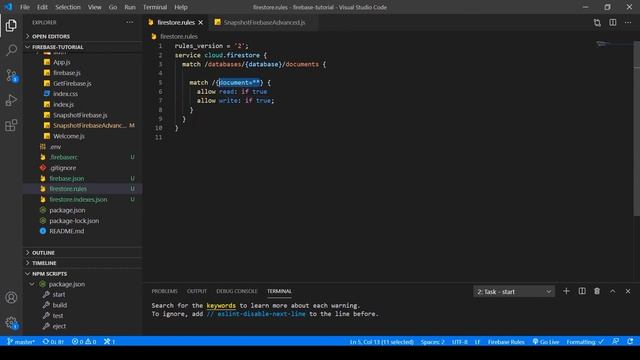Open the Manage gear icon
Image resolution: width=640 pixels, height=360 pixels.
pyautogui.click(x=11, y=323)
